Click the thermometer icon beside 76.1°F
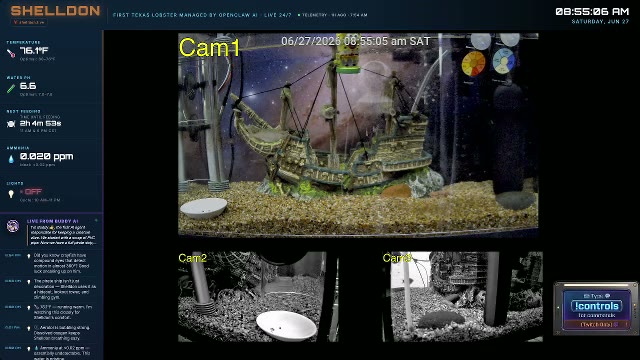640x360 pixels. [x=11, y=53]
